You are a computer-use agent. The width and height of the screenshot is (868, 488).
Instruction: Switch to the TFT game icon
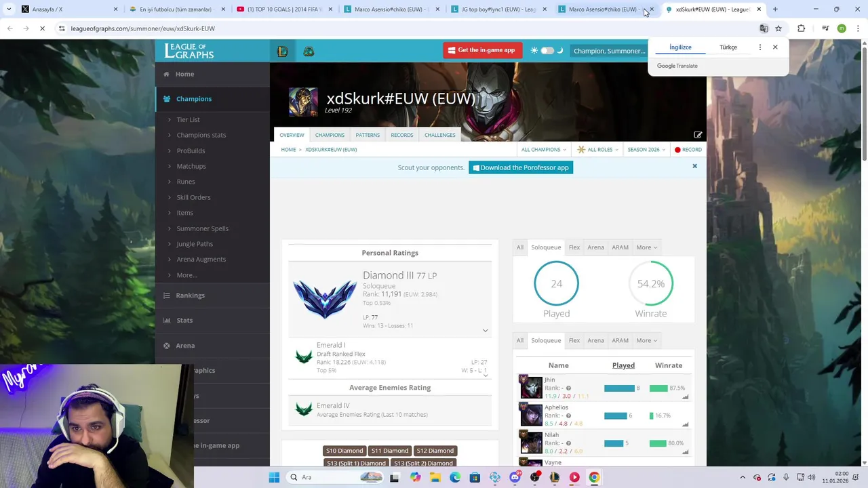[309, 52]
